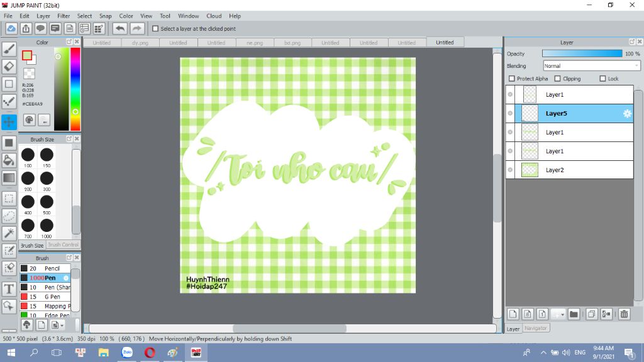Select the Text tool
Screen dimensions: 644x362
point(9,289)
